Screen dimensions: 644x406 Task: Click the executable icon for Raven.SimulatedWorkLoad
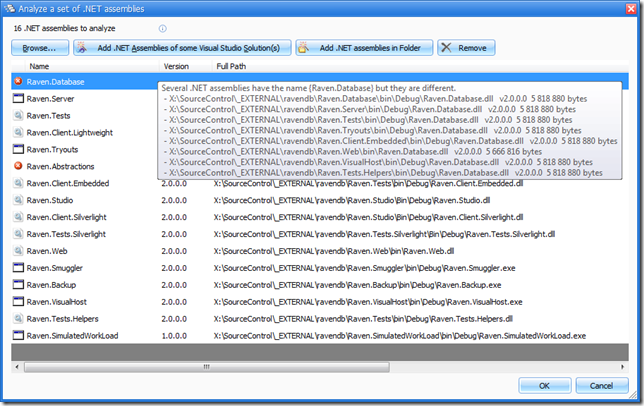click(18, 335)
